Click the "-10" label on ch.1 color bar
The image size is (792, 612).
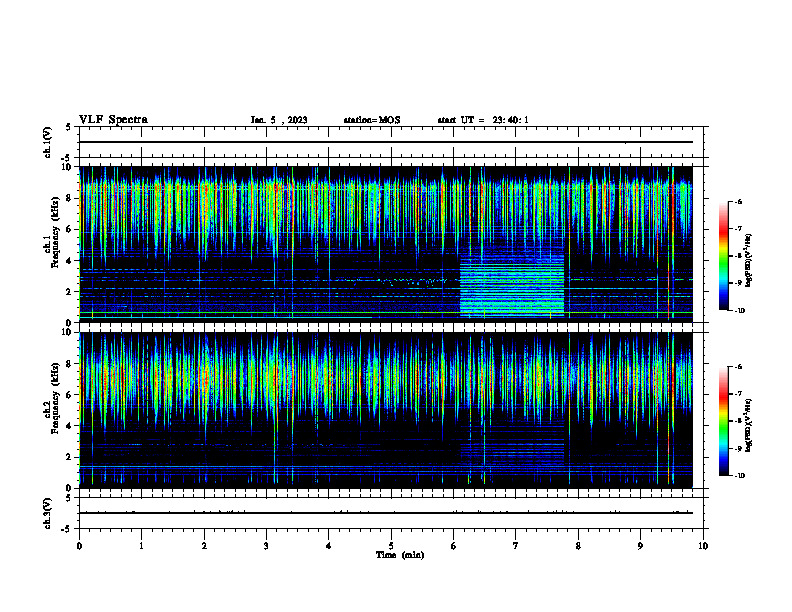(x=740, y=311)
